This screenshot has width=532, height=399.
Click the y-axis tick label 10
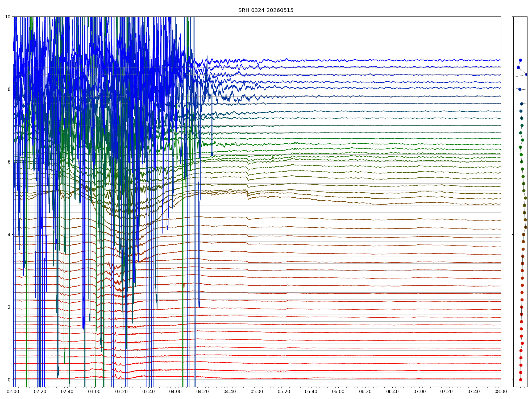8,16
